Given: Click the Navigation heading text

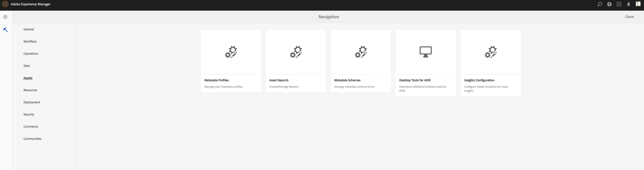Looking at the screenshot, I should pyautogui.click(x=329, y=17).
